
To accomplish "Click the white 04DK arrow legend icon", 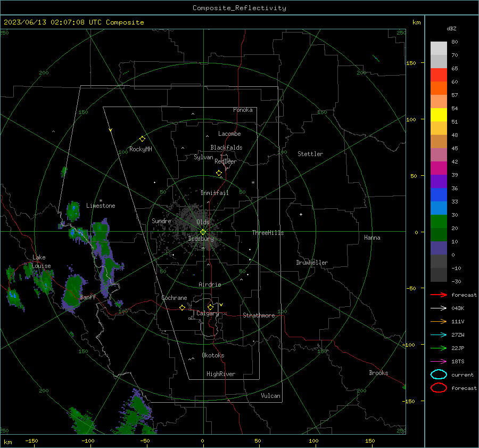I will tap(439, 308).
